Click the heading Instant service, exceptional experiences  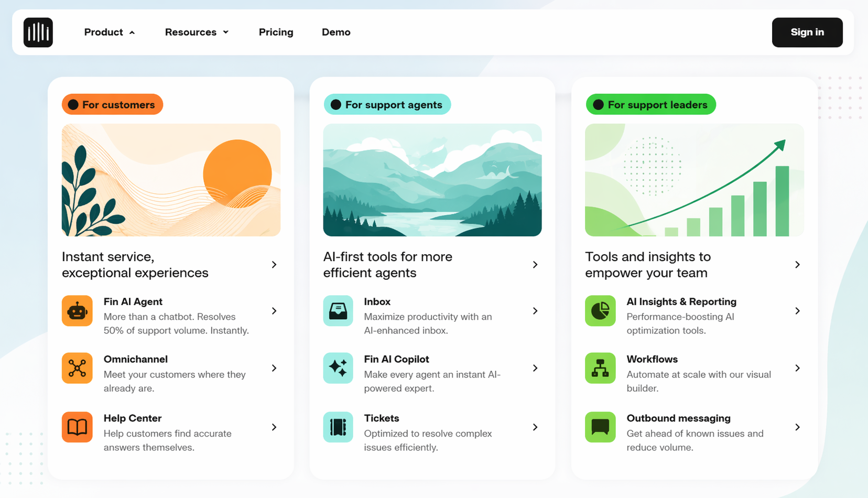point(135,265)
